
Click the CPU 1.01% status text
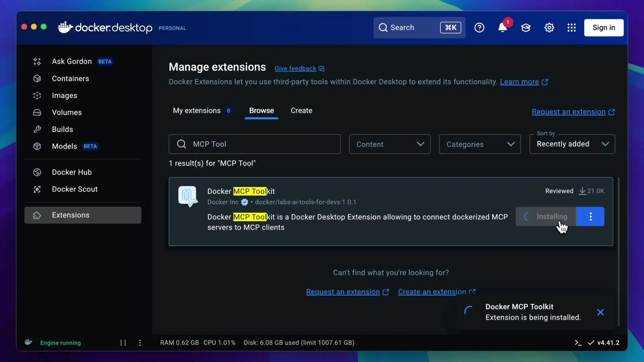point(219,343)
